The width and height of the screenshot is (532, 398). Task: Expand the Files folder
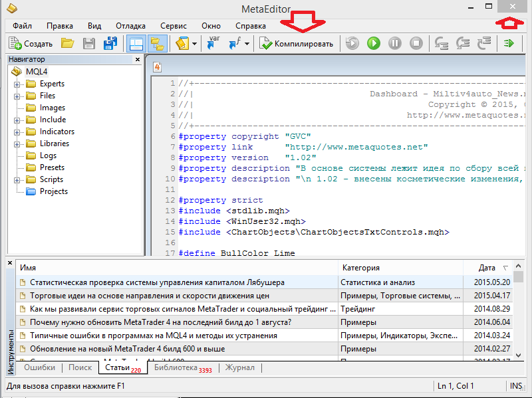pos(17,96)
